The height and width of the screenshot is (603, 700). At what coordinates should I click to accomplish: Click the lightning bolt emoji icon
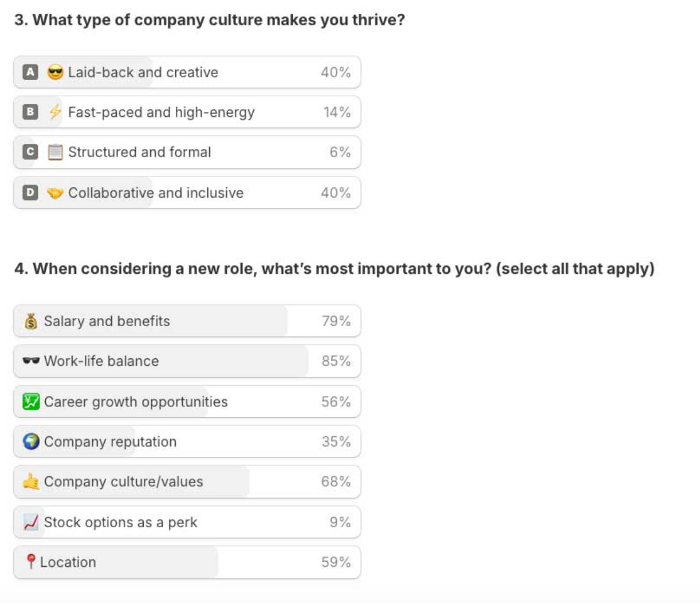pos(55,112)
